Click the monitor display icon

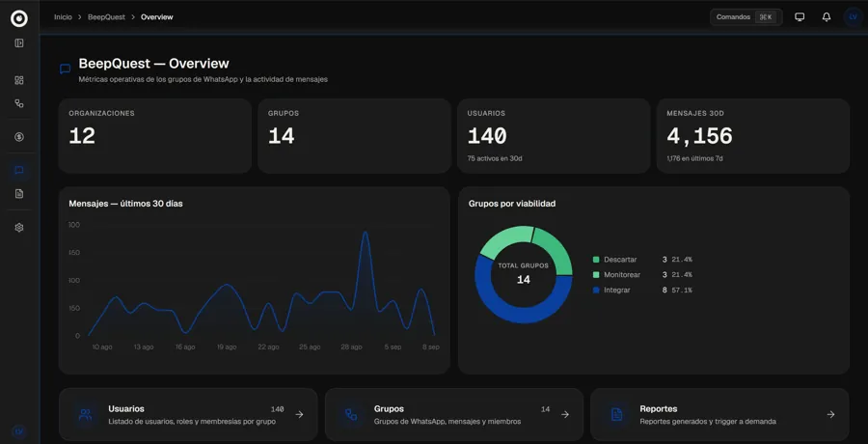point(800,17)
